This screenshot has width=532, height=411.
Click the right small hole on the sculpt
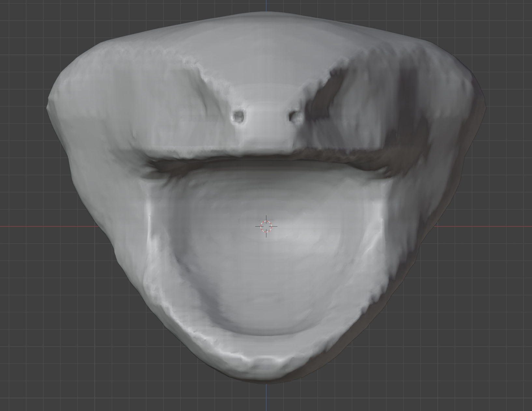[x=295, y=116]
